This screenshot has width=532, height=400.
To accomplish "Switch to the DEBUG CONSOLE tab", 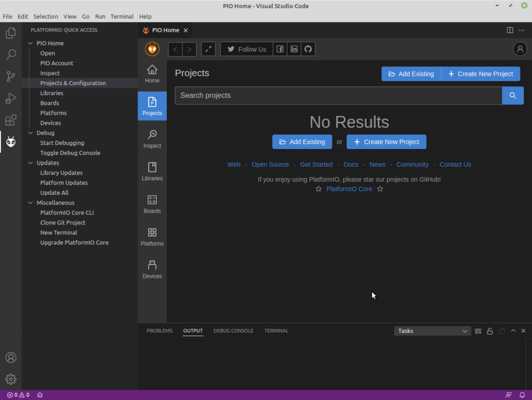I will point(233,331).
